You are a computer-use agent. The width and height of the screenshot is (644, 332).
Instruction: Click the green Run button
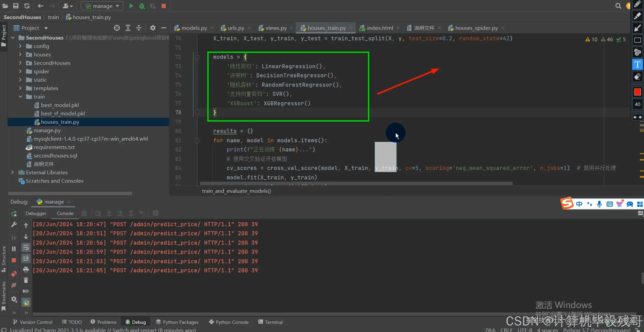pyautogui.click(x=131, y=6)
